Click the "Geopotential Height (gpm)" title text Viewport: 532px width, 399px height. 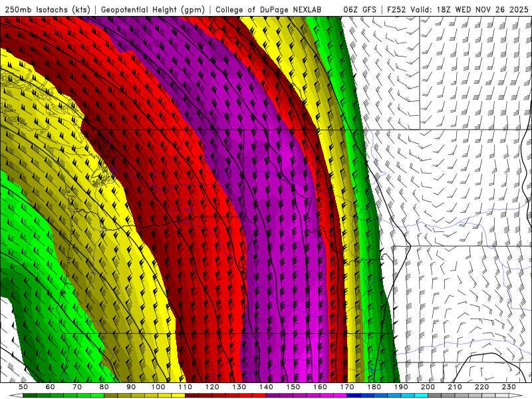point(153,9)
